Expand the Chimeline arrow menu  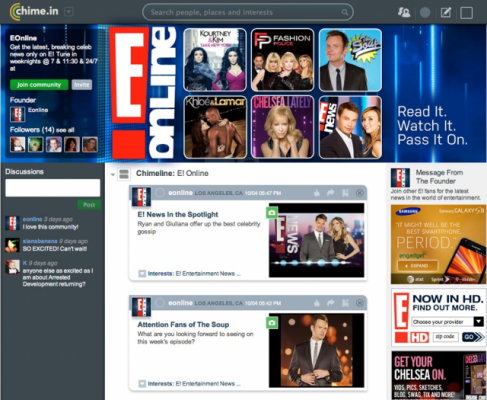[x=113, y=174]
